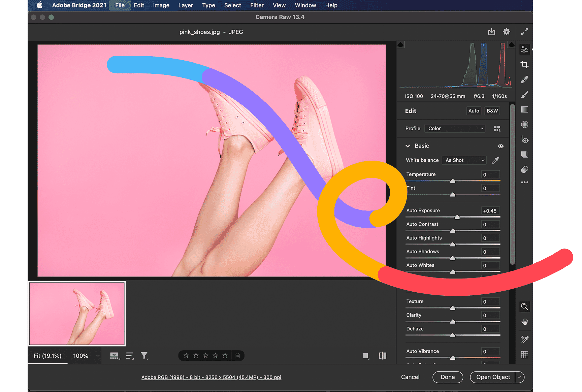Open the White balance As Shot dropdown
Screen dimensions: 582x392
[464, 160]
